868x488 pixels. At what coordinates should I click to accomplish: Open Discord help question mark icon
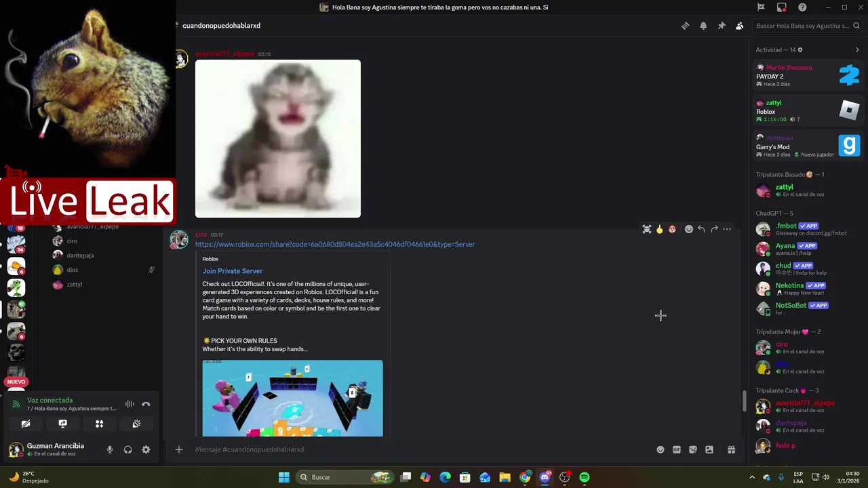802,7
